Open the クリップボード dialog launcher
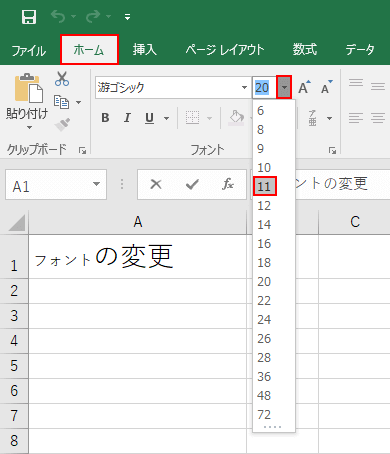Image resolution: width=390 pixels, height=454 pixels. coord(82,151)
